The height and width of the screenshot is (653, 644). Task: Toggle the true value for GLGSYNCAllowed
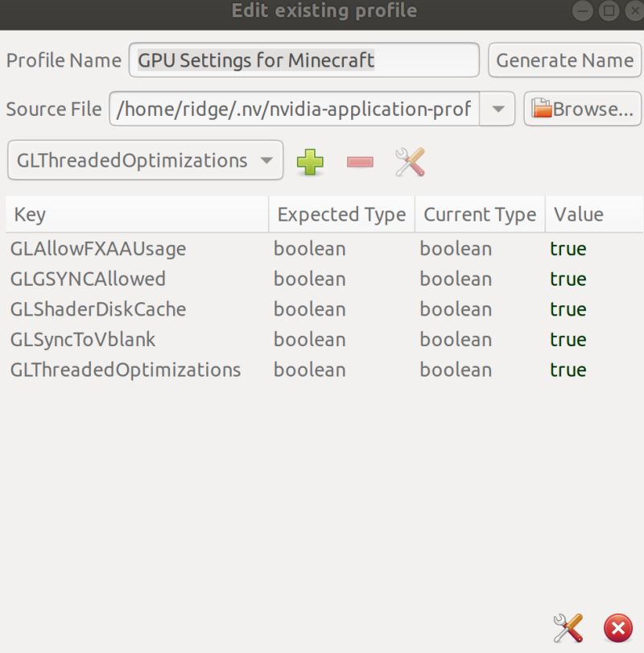tap(568, 279)
